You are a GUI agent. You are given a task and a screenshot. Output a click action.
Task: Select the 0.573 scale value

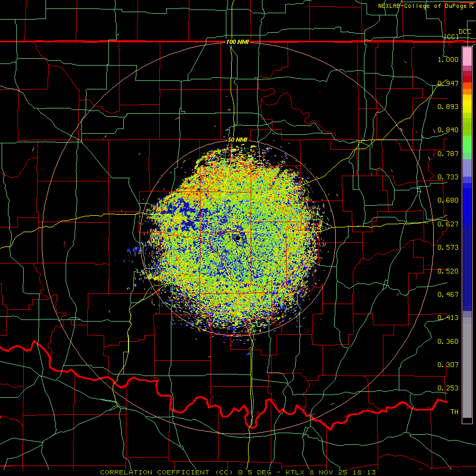point(448,248)
